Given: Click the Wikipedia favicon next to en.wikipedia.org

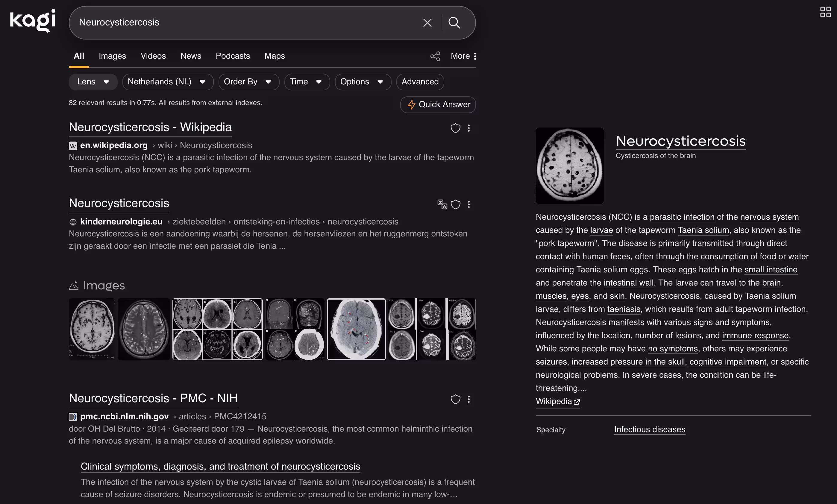Looking at the screenshot, I should (73, 146).
